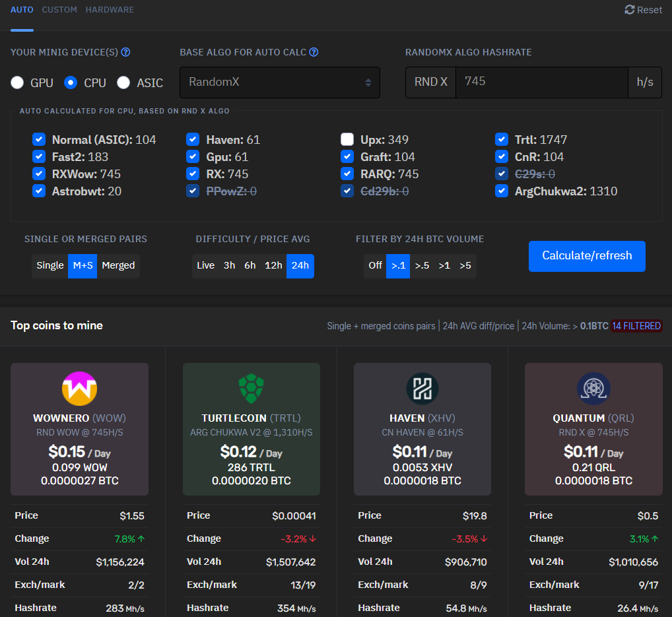Set volume filter to >.5

click(422, 266)
